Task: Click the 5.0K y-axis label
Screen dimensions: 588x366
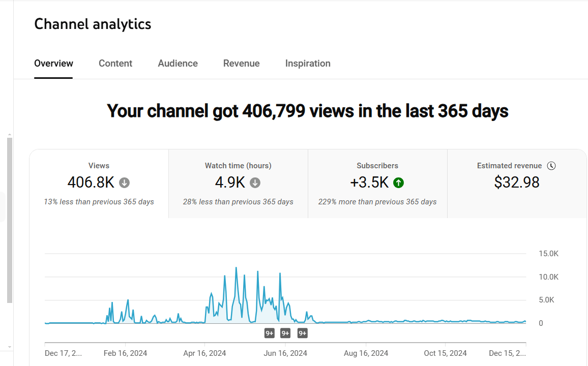Action: (x=546, y=300)
